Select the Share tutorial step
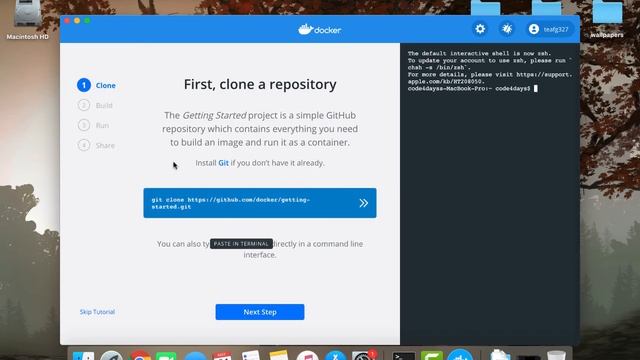The image size is (640, 360). tap(96, 145)
